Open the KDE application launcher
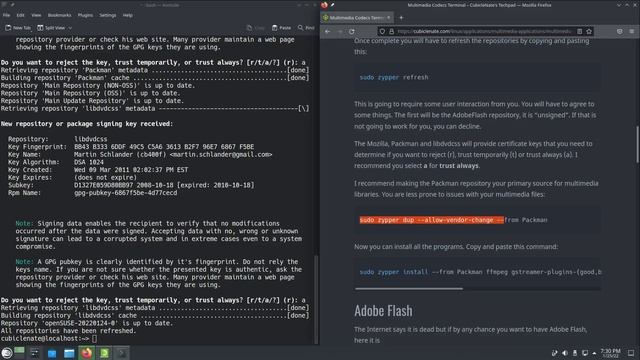The width and height of the screenshot is (640, 360). pyautogui.click(x=7, y=353)
